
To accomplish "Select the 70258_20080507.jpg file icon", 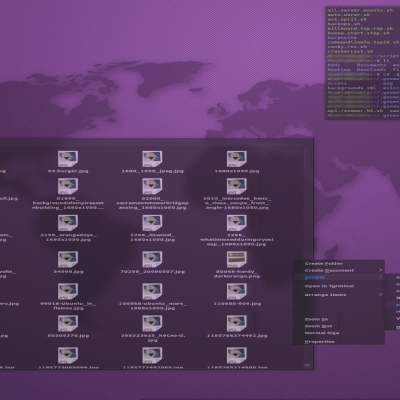I will (x=152, y=259).
